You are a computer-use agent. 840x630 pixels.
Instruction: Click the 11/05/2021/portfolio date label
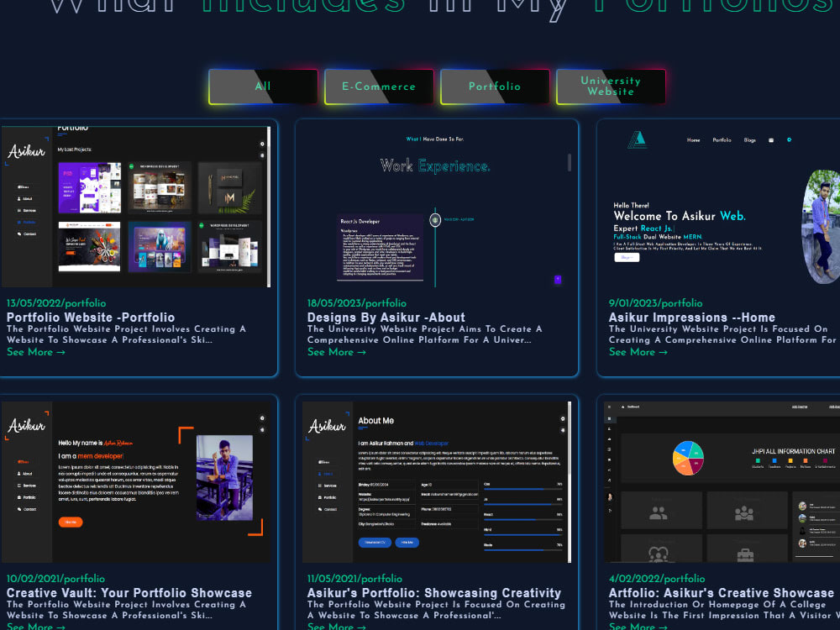click(354, 579)
